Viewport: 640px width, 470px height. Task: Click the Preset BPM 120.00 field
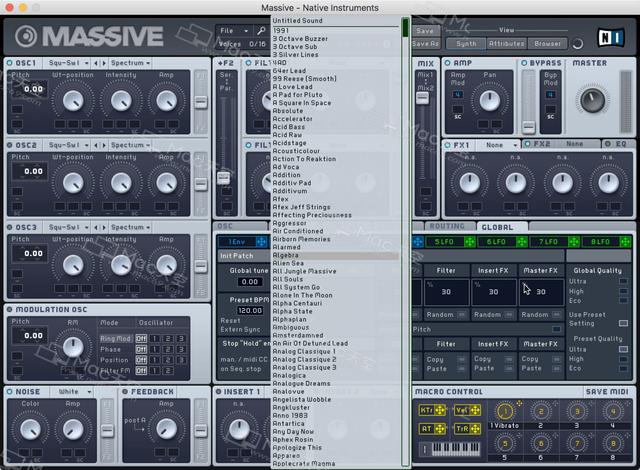coord(250,310)
